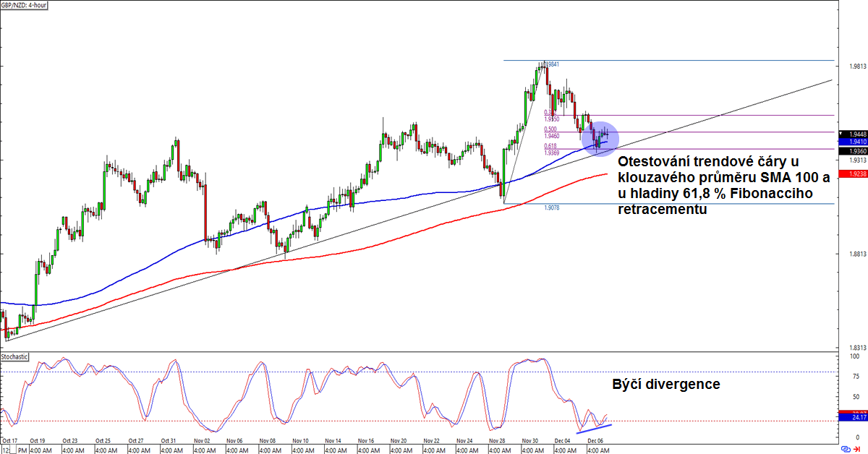868x454 pixels.
Task: Click the blue SMA value tag 1.9410
Action: (x=852, y=142)
